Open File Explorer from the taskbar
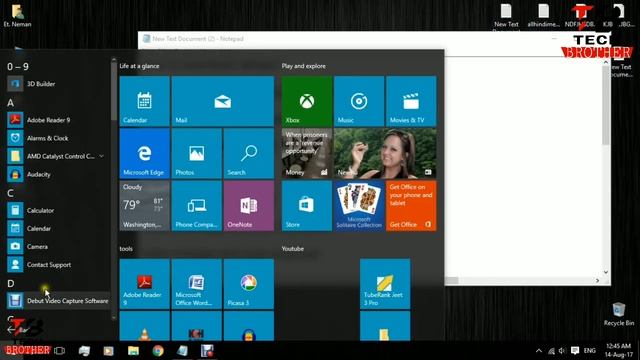This screenshot has height=360, width=640. (133, 351)
